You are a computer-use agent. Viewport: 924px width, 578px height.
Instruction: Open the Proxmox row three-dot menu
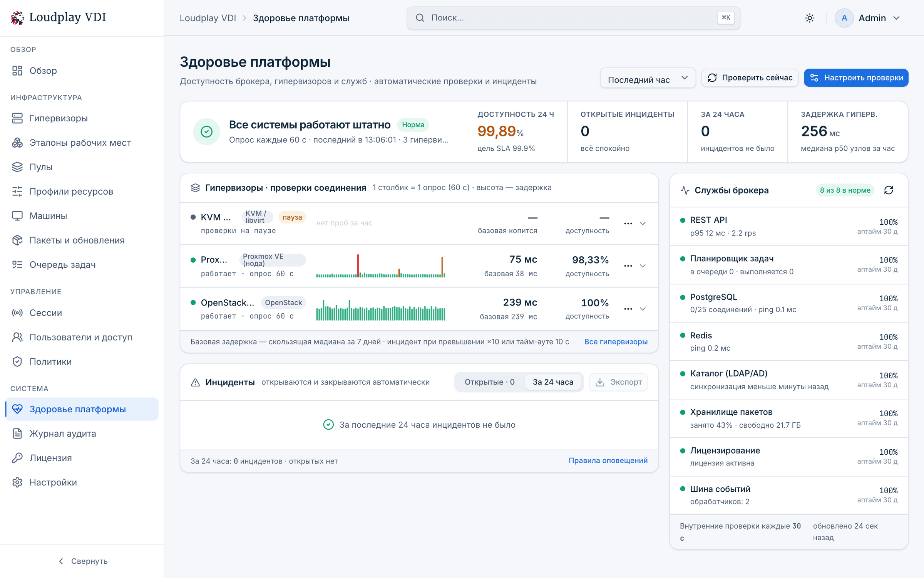coord(628,266)
